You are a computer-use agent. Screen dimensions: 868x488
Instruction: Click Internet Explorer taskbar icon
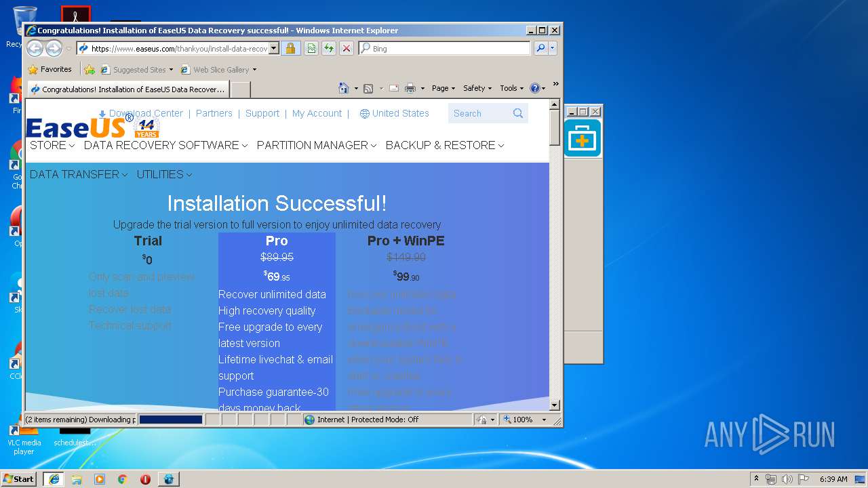[54, 479]
